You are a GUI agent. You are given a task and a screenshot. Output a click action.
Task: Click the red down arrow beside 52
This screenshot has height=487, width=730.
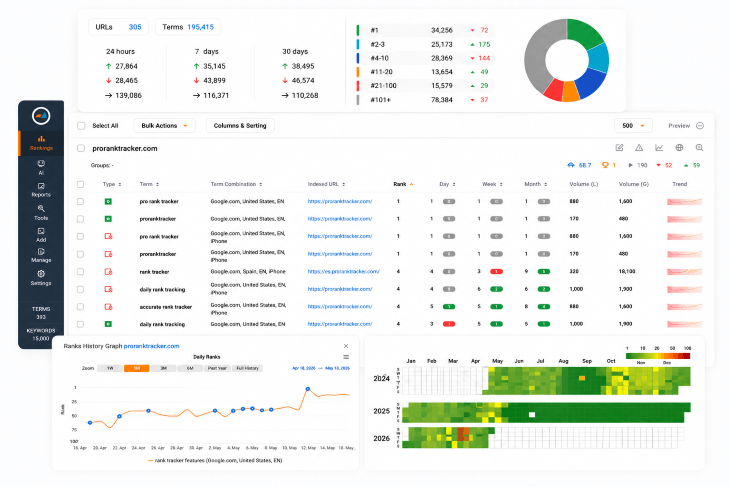[x=658, y=165]
